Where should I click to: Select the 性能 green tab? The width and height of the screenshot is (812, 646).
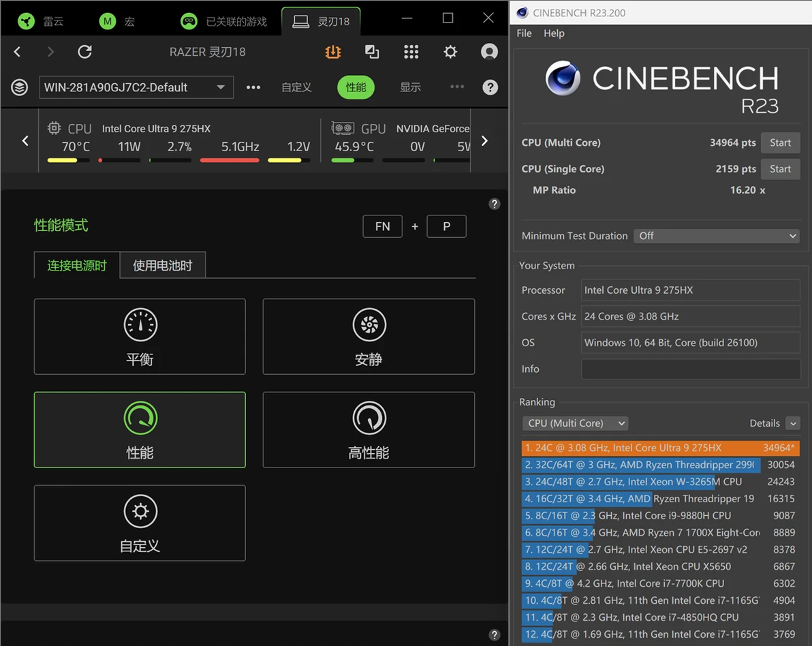356,87
